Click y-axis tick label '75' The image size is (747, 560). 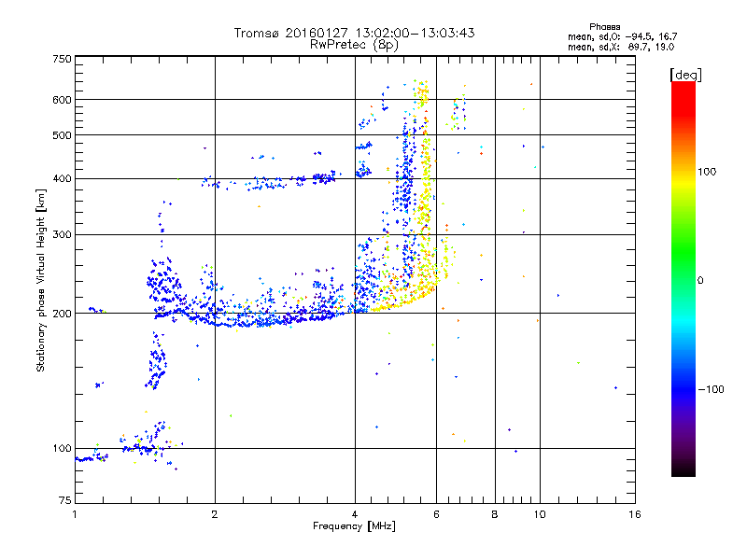(65, 500)
